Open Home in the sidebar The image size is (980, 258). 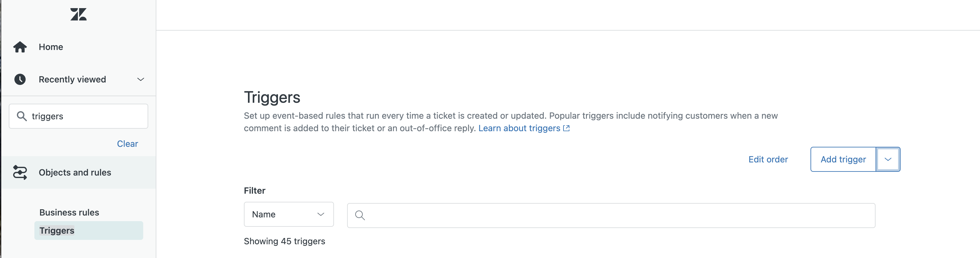(x=51, y=47)
